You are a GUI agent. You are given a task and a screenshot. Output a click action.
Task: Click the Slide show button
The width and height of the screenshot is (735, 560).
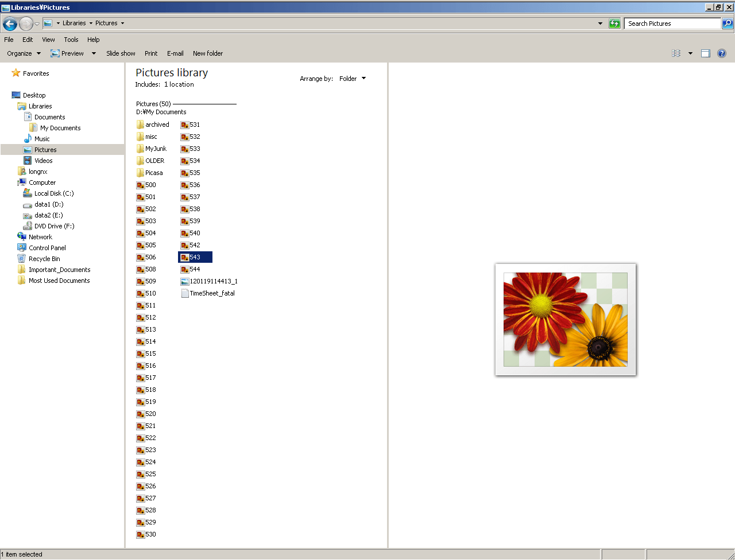point(121,53)
